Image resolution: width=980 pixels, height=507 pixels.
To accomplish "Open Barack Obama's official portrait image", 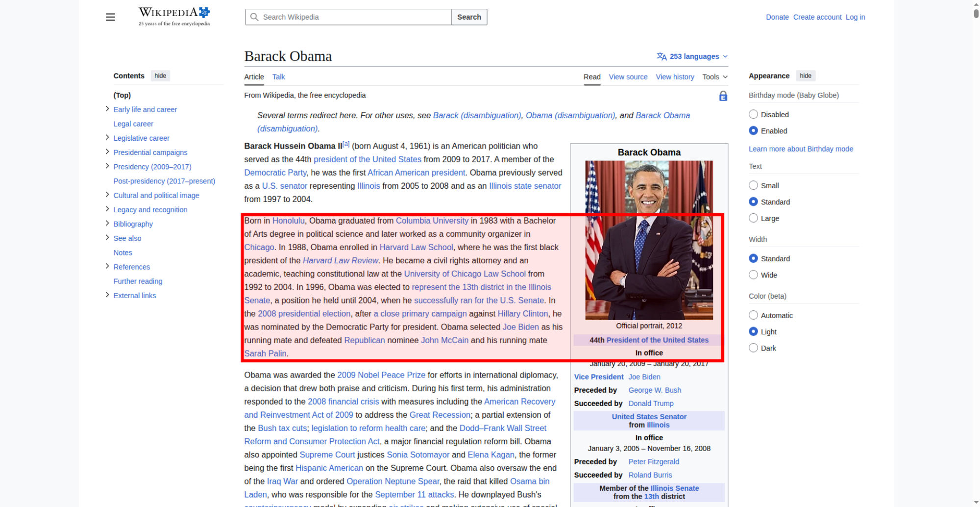I will [x=649, y=240].
